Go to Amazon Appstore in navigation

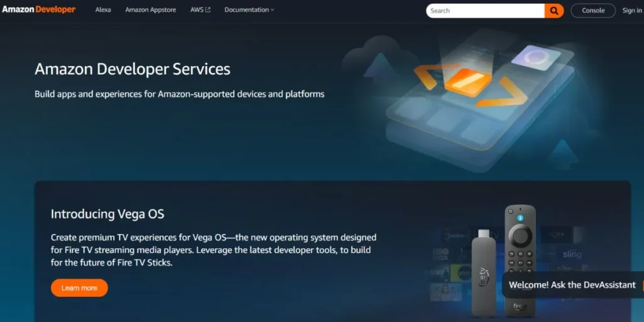coord(150,10)
